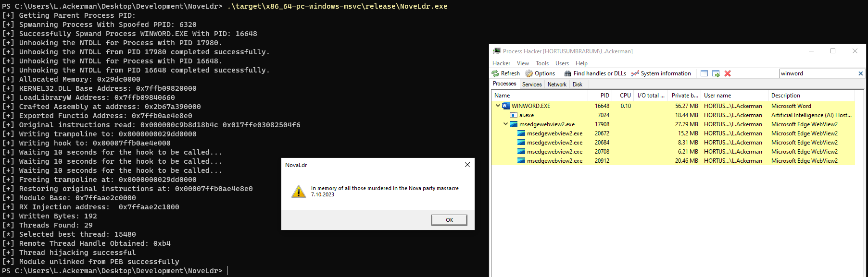Select msedgewebview2.exe name in 20684 row
868x277 pixels.
554,143
